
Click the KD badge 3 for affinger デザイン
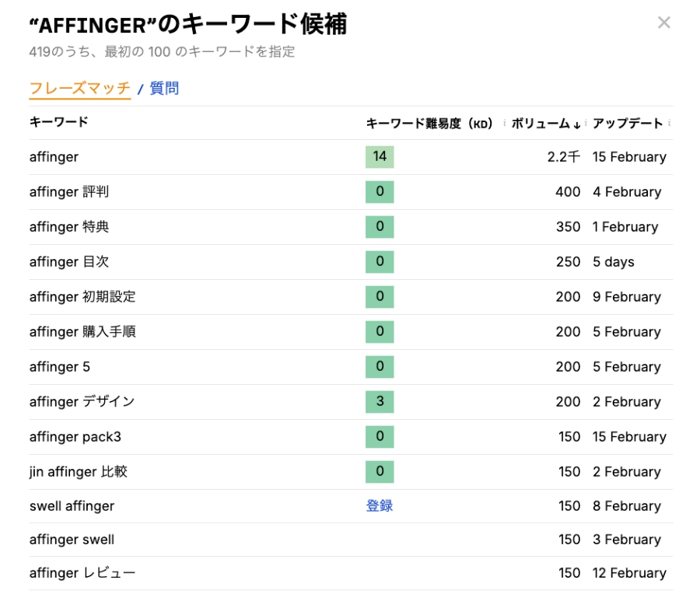coord(380,402)
